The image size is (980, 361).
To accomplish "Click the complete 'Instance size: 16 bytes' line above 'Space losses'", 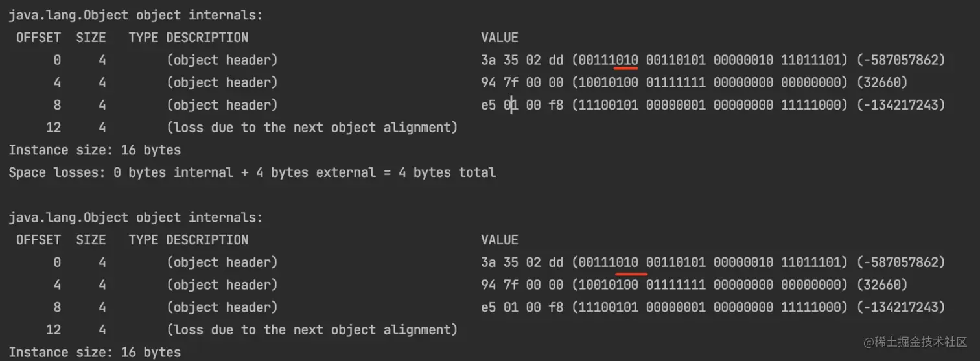I will (x=95, y=150).
